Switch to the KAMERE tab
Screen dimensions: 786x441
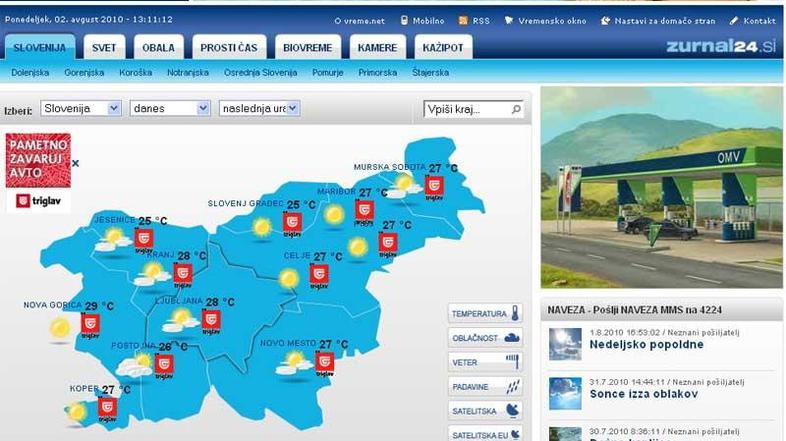(x=377, y=48)
